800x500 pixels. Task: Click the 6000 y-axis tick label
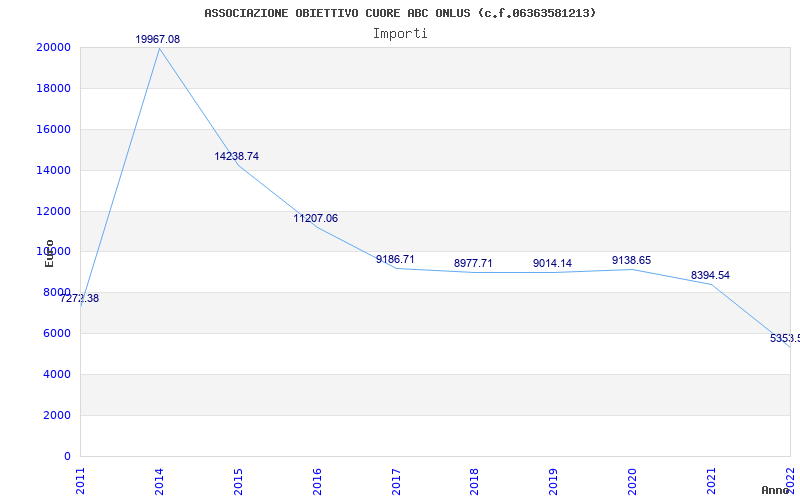56,333
